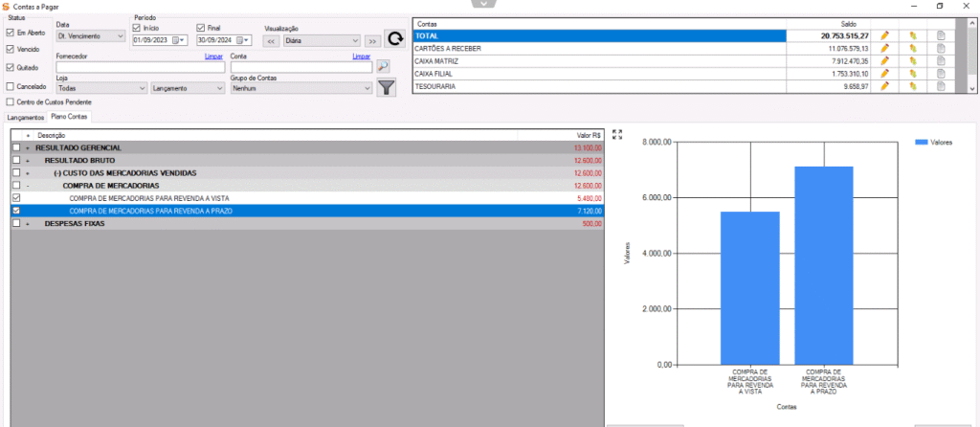
Task: Go to previous period with << button
Action: tap(271, 41)
